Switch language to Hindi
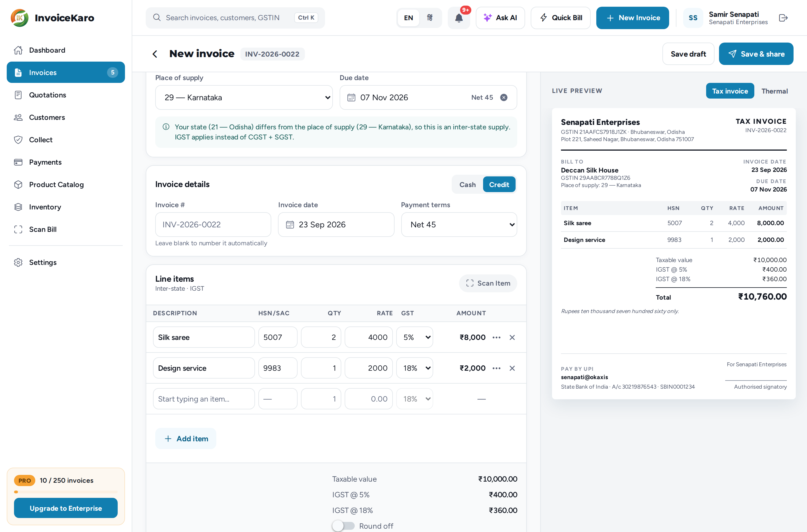The image size is (807, 532). (430, 18)
